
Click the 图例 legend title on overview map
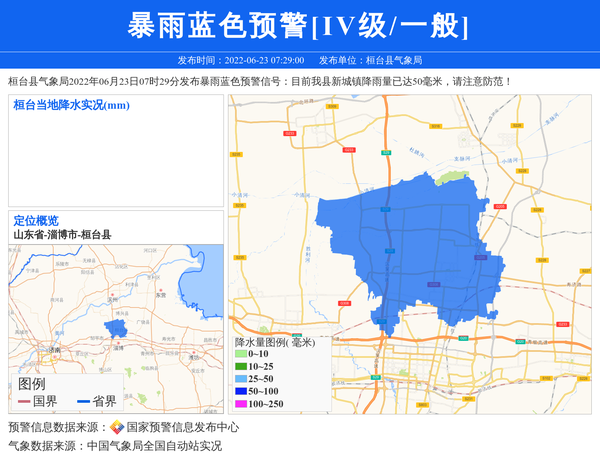point(31,384)
